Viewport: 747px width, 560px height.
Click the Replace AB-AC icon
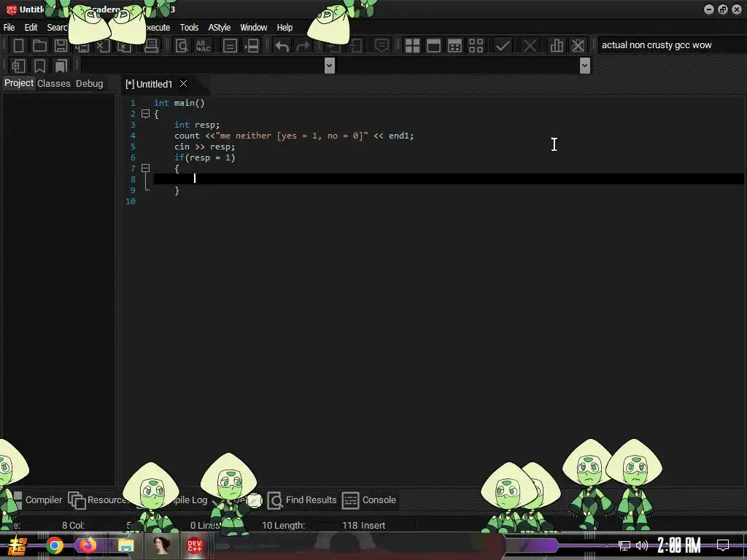[x=203, y=46]
